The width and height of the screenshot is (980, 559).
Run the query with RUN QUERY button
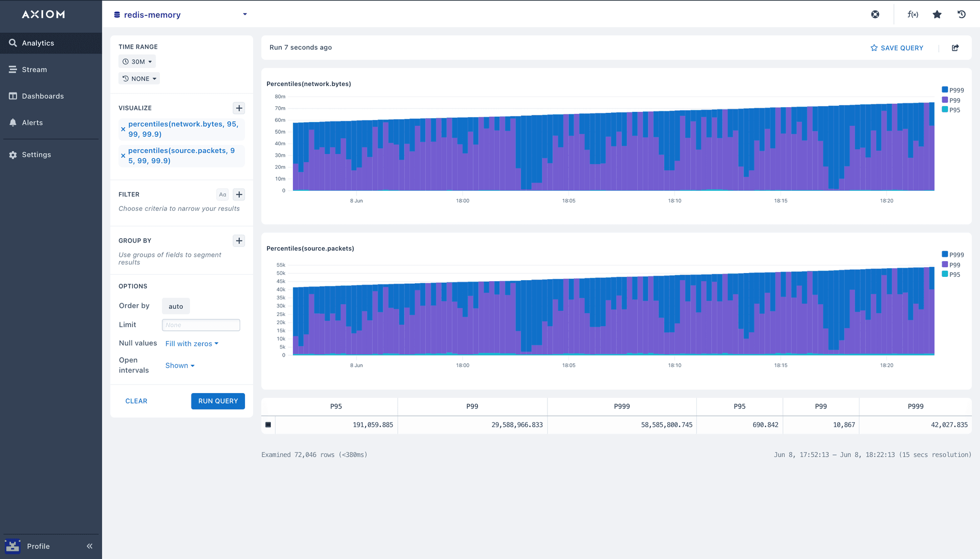point(218,401)
